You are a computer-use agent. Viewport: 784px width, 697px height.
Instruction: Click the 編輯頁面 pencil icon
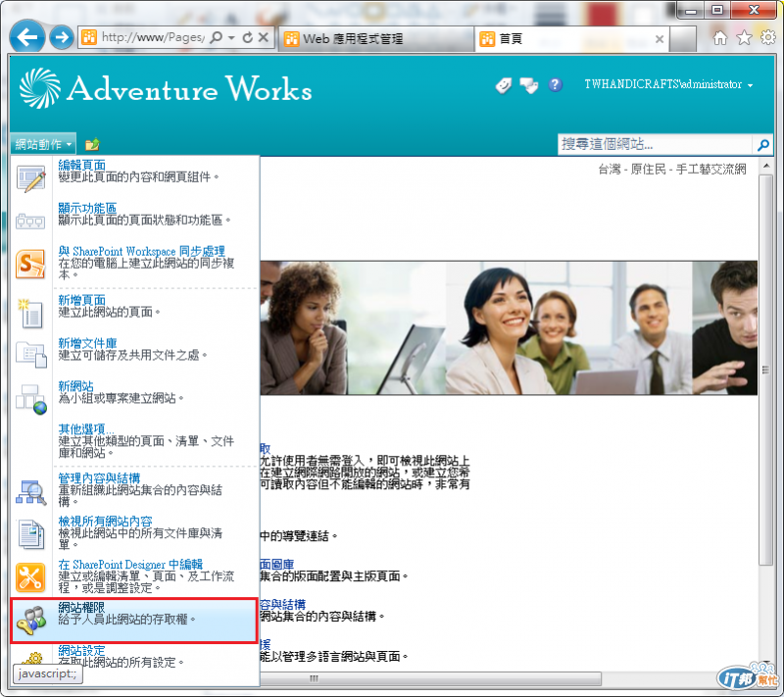point(31,178)
